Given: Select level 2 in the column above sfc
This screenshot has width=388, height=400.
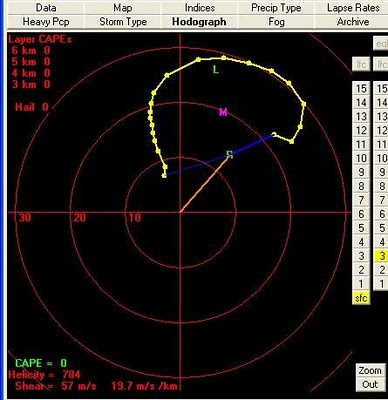Looking at the screenshot, I should point(361,270).
